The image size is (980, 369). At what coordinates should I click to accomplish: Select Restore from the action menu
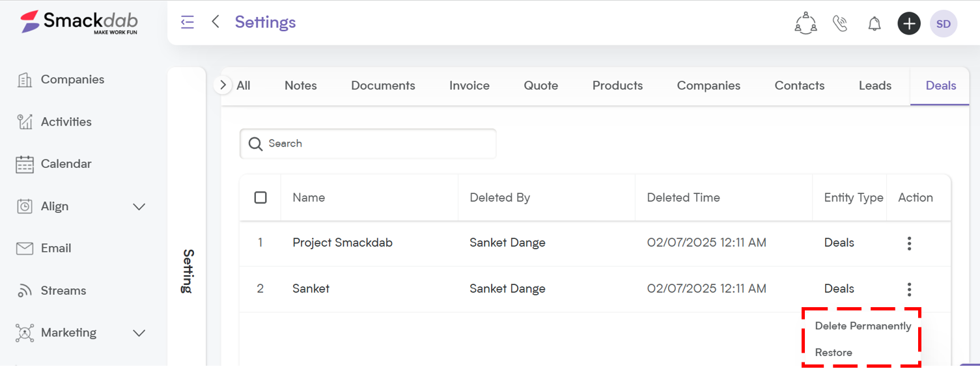833,353
